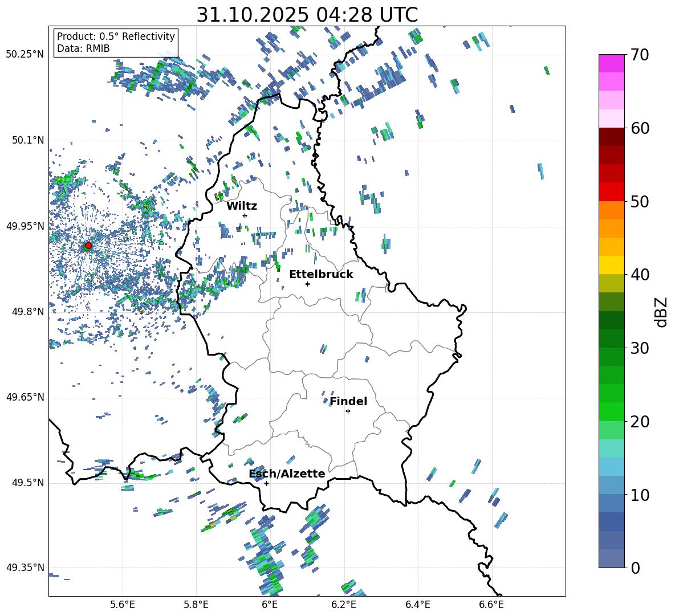675x616 pixels.
Task: Click the cross marker below Esch/Alzette
Action: [266, 483]
